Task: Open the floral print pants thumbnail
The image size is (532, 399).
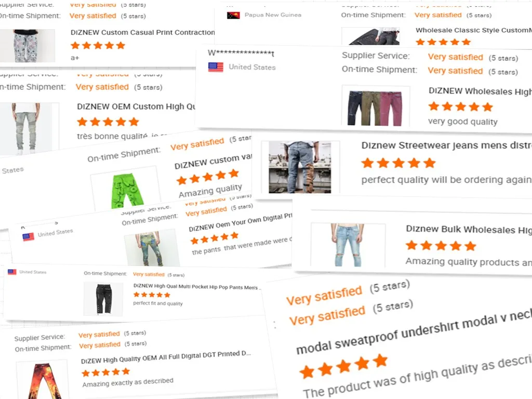Action: click(27, 46)
